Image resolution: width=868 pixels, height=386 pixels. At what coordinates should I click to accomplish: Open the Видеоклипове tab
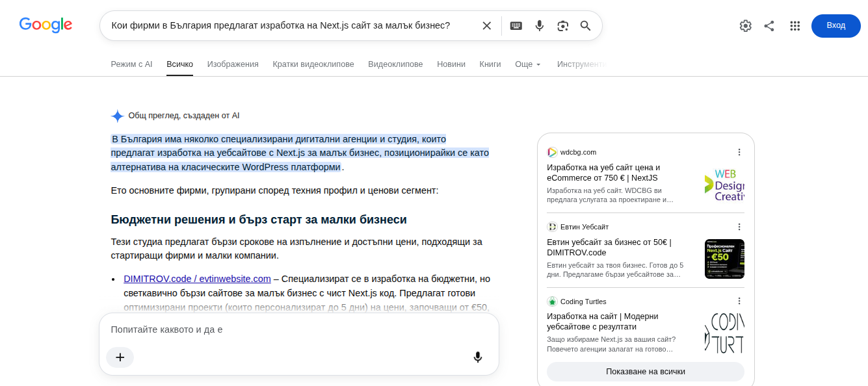pos(395,64)
